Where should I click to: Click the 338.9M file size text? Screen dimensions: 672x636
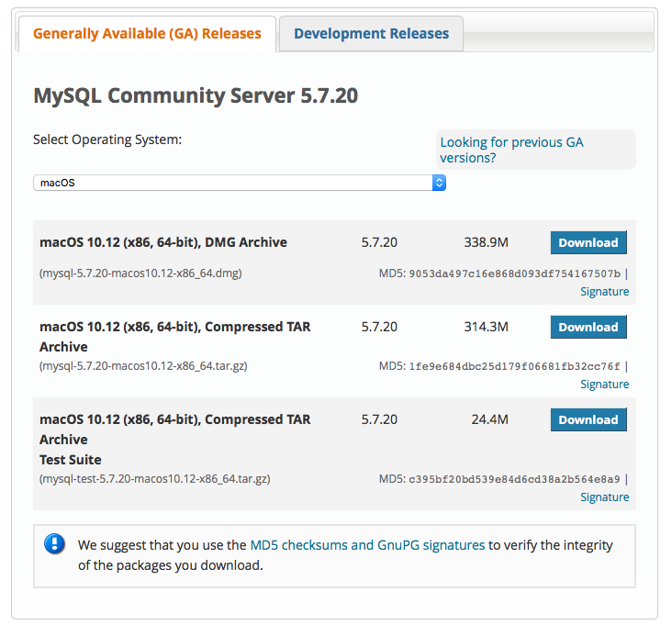point(486,243)
